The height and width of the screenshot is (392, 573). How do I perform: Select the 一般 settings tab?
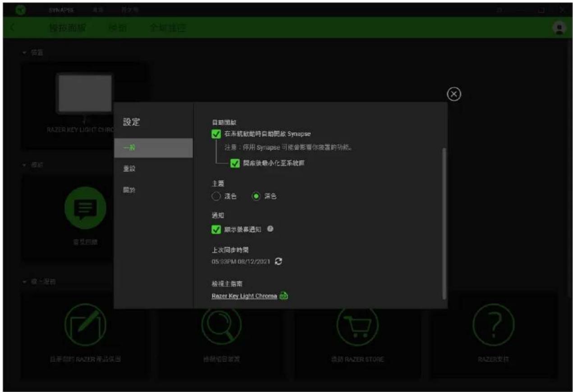tap(153, 148)
